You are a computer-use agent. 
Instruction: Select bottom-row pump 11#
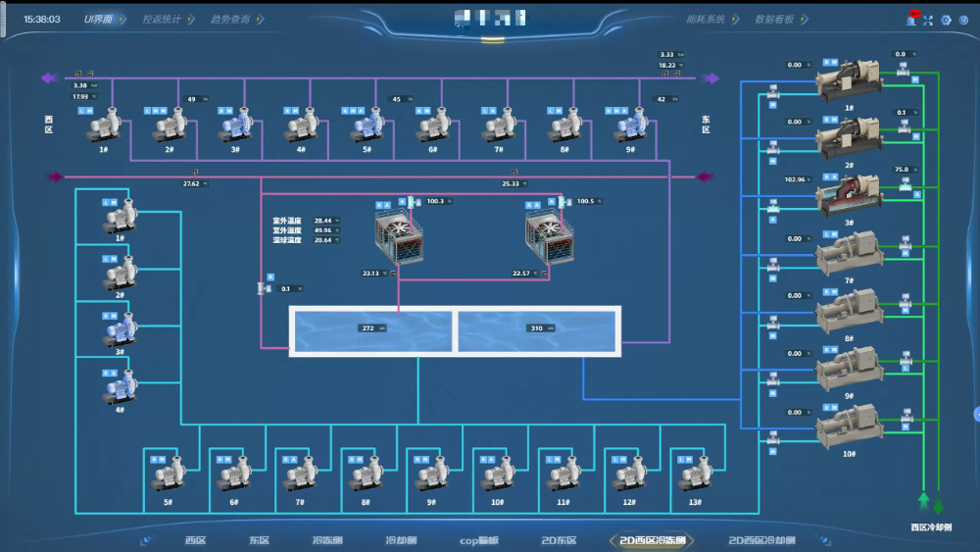tap(563, 476)
